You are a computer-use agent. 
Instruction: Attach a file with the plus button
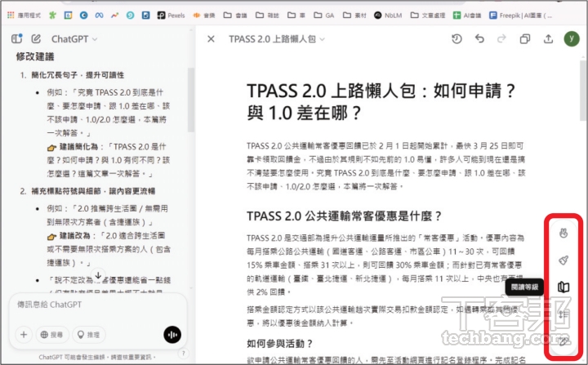pos(24,335)
